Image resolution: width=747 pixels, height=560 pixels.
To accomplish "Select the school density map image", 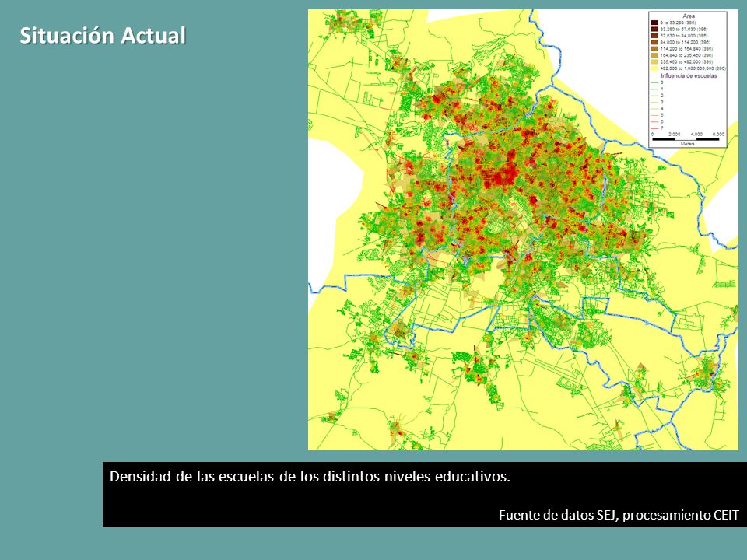I will [x=523, y=229].
